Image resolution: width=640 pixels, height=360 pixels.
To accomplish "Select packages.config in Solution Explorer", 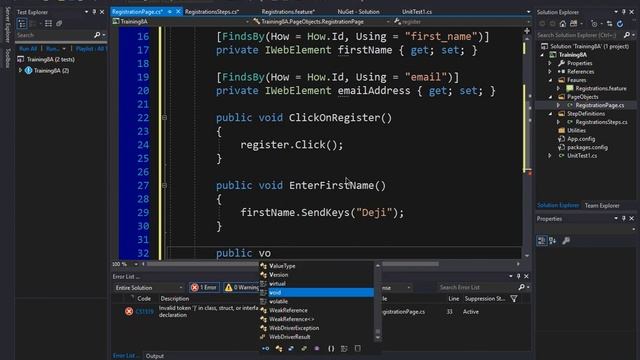I will 587,147.
